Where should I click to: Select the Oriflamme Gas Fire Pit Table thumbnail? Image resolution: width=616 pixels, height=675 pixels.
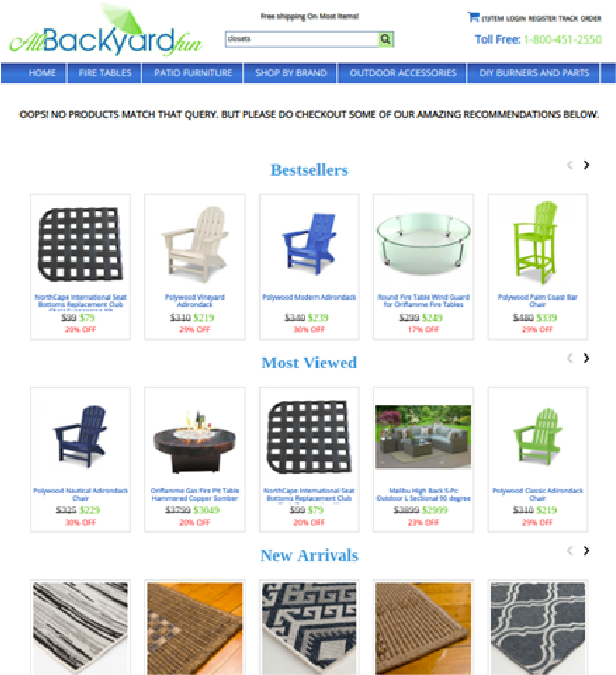point(195,441)
